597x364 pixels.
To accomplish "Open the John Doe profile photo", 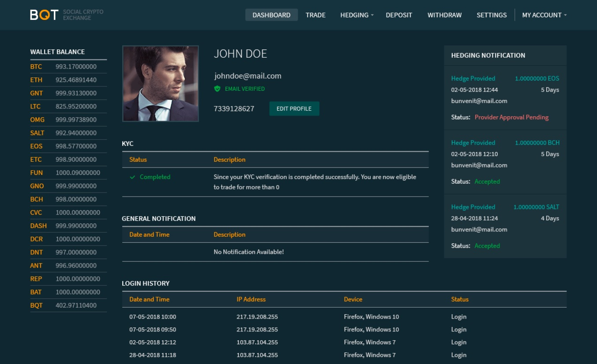I will click(x=161, y=84).
